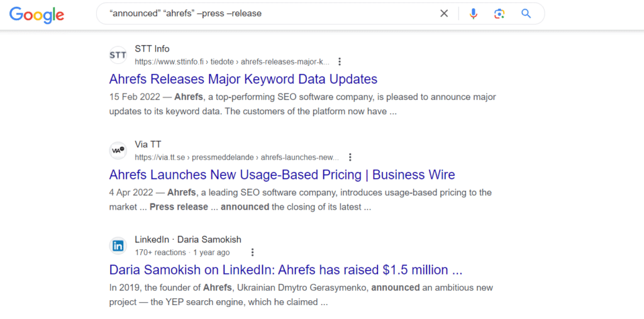Open more options for STT Info result
644x319 pixels.
339,62
